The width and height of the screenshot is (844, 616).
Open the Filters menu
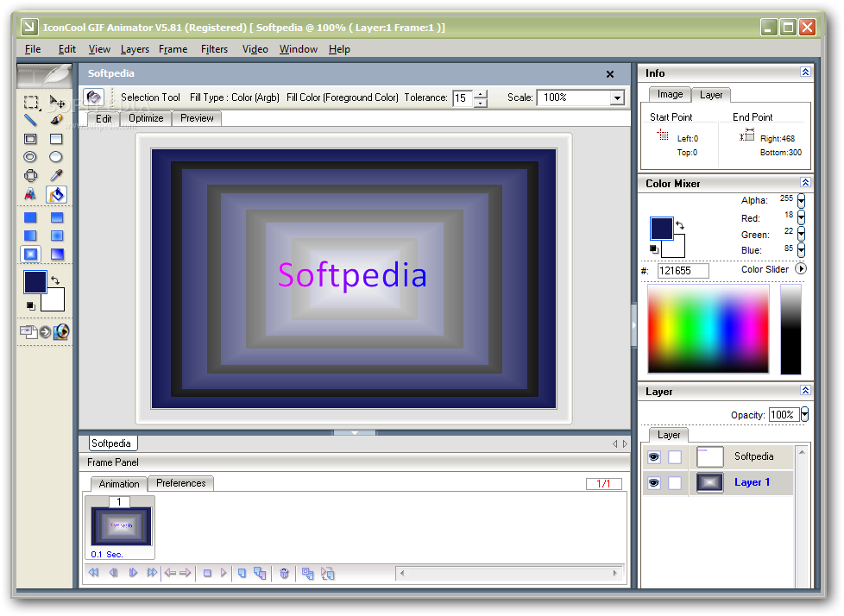pyautogui.click(x=214, y=49)
